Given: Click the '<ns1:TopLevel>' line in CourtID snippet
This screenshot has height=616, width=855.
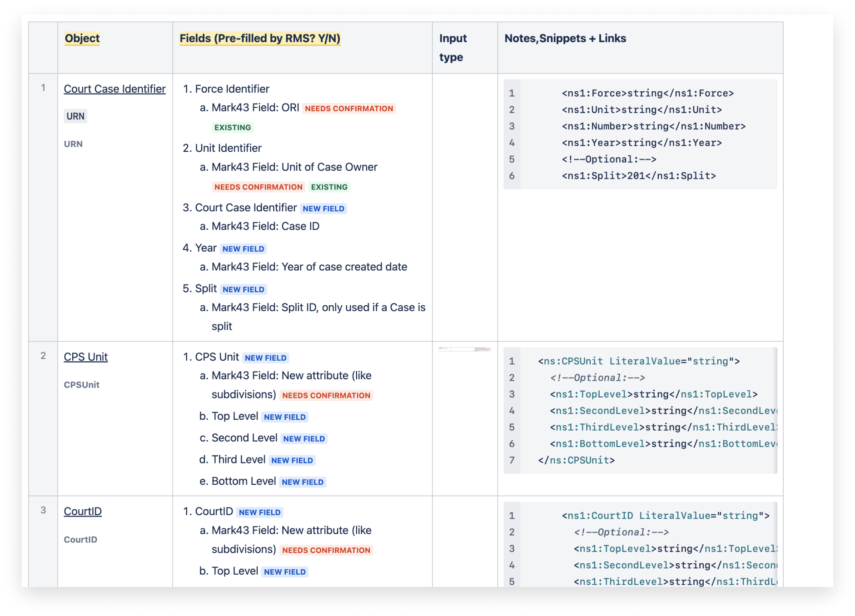Looking at the screenshot, I should pyautogui.click(x=675, y=549).
